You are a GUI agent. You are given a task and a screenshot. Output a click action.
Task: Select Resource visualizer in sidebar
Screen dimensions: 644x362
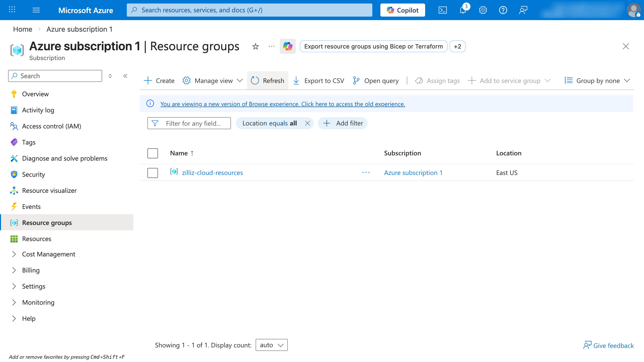click(x=49, y=191)
